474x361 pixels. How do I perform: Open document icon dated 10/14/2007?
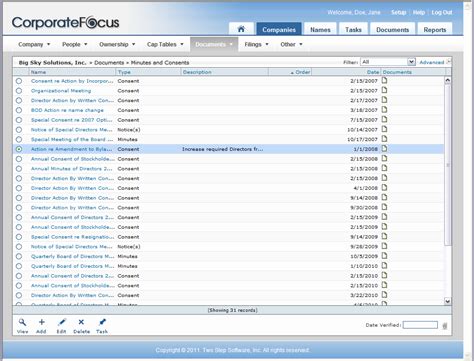(384, 129)
